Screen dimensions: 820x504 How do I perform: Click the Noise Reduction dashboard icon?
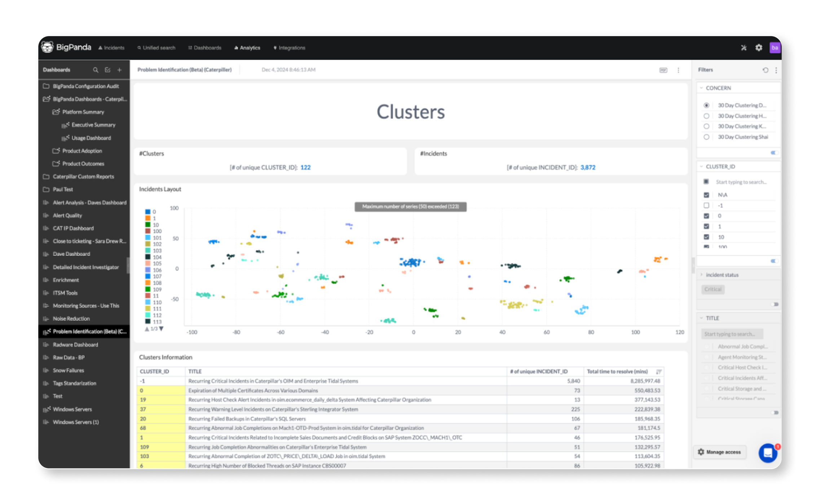click(46, 319)
